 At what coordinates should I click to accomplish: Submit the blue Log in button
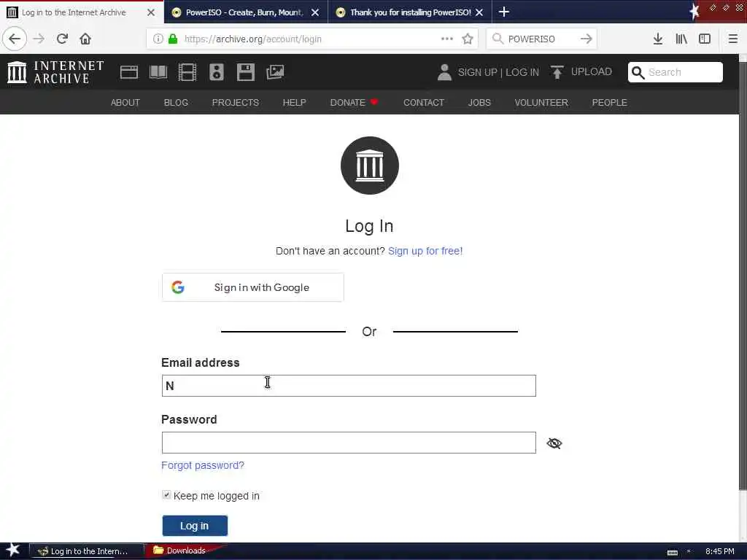tap(195, 526)
